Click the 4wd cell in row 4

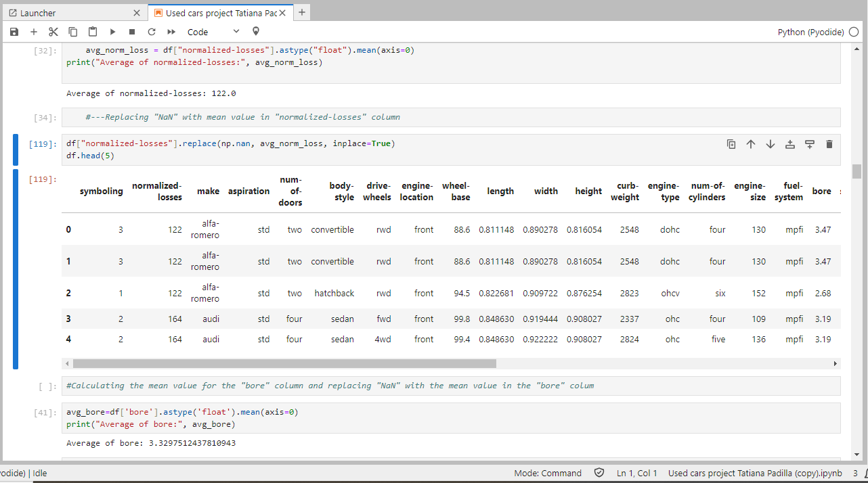tap(383, 340)
